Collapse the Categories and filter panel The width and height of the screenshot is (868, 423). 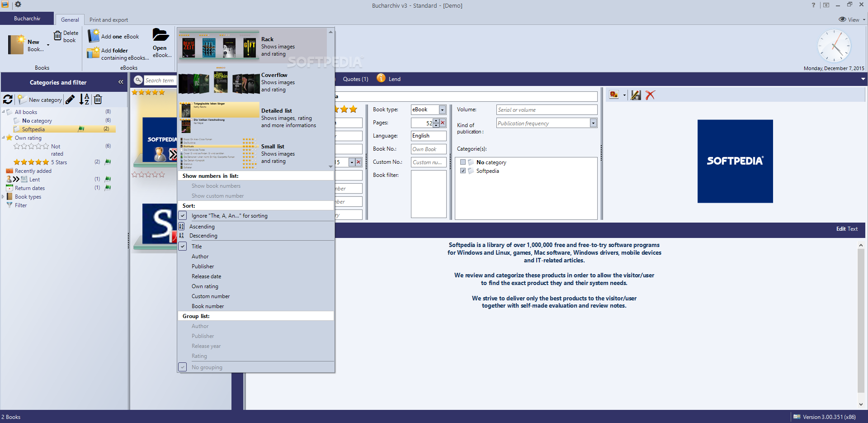point(121,82)
